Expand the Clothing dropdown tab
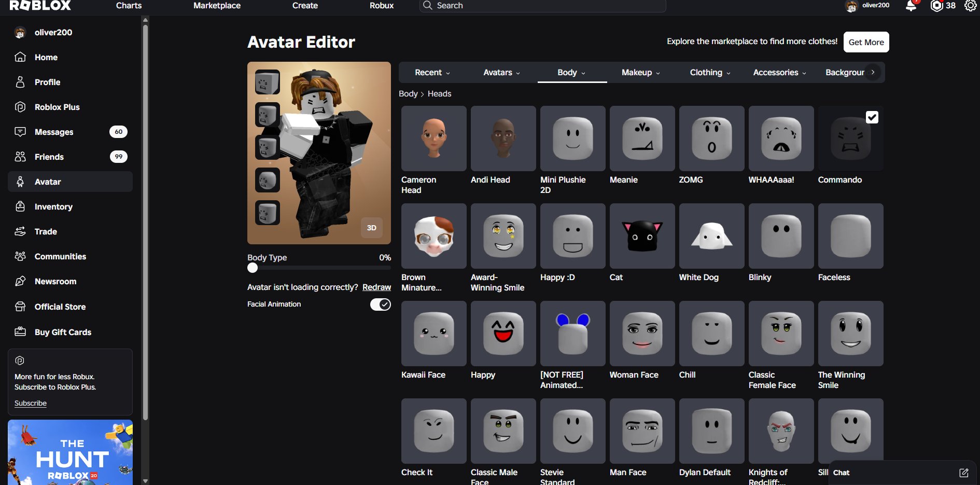 tap(710, 73)
